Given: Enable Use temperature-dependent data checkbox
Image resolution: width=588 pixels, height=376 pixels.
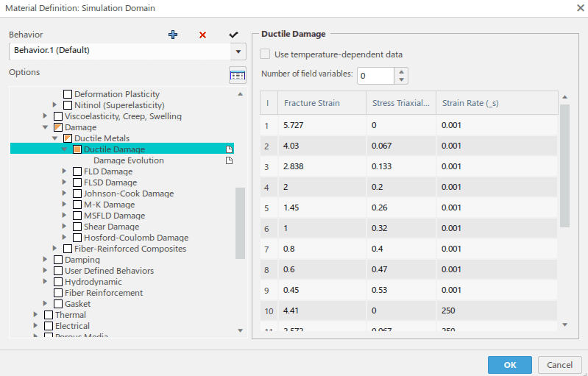Looking at the screenshot, I should [265, 54].
